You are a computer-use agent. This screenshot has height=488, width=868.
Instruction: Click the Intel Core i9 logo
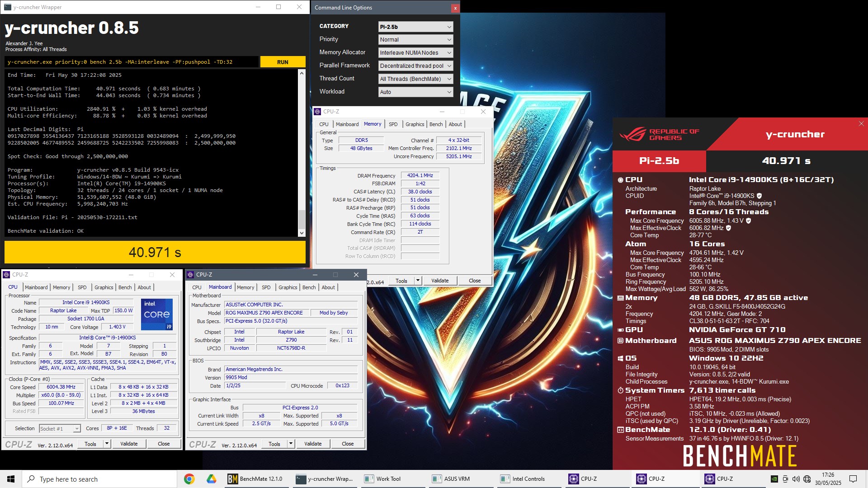(157, 314)
